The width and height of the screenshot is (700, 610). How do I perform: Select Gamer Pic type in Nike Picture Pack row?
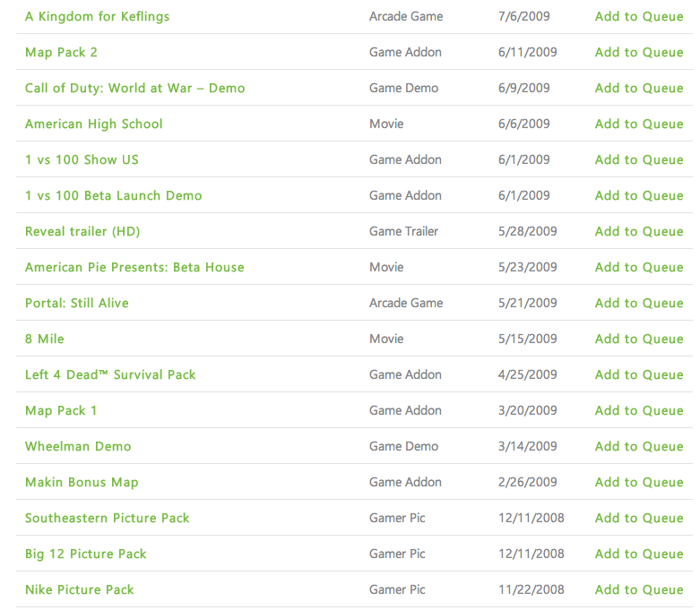pos(397,589)
